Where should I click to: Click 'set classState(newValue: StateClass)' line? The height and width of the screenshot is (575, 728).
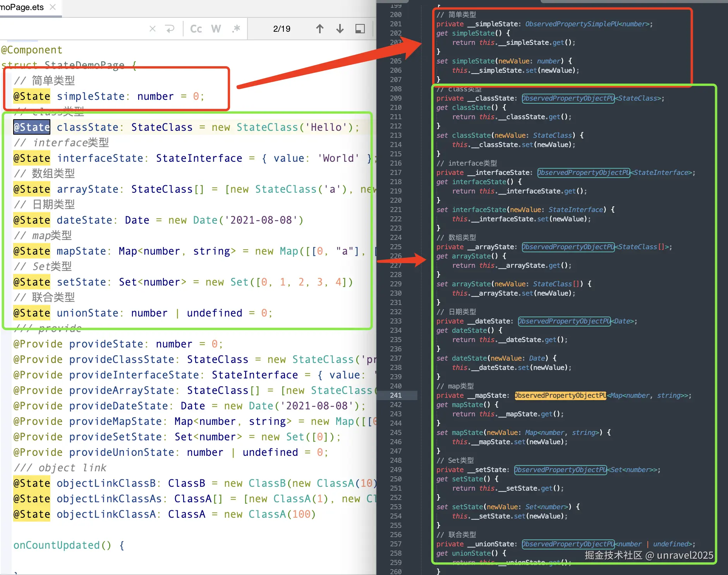pos(510,135)
